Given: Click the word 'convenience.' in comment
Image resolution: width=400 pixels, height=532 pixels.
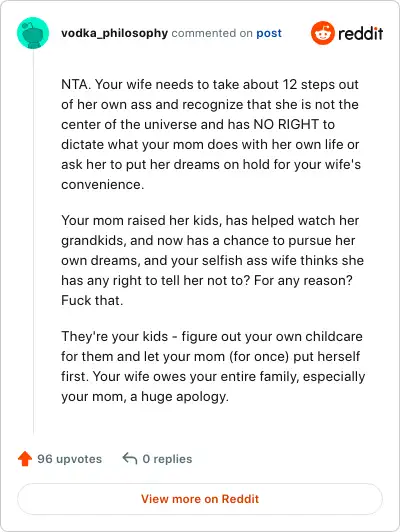Looking at the screenshot, I should click(x=102, y=185).
